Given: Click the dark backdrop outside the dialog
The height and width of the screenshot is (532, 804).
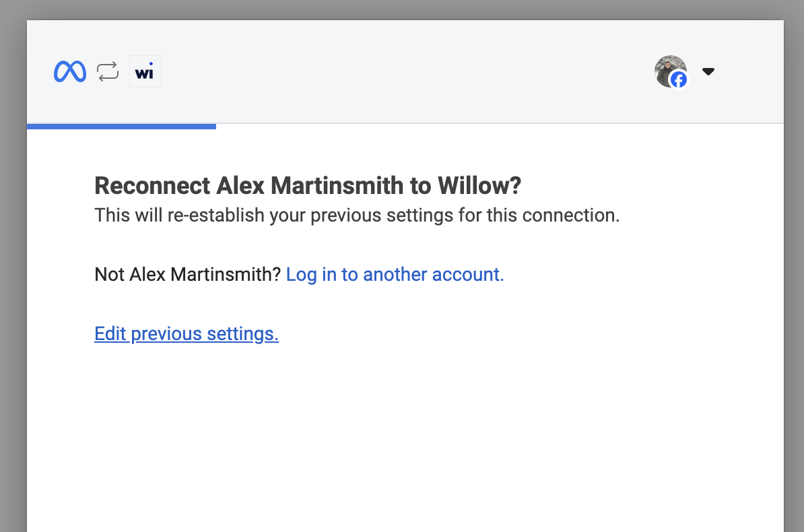Looking at the screenshot, I should click(x=12, y=269).
